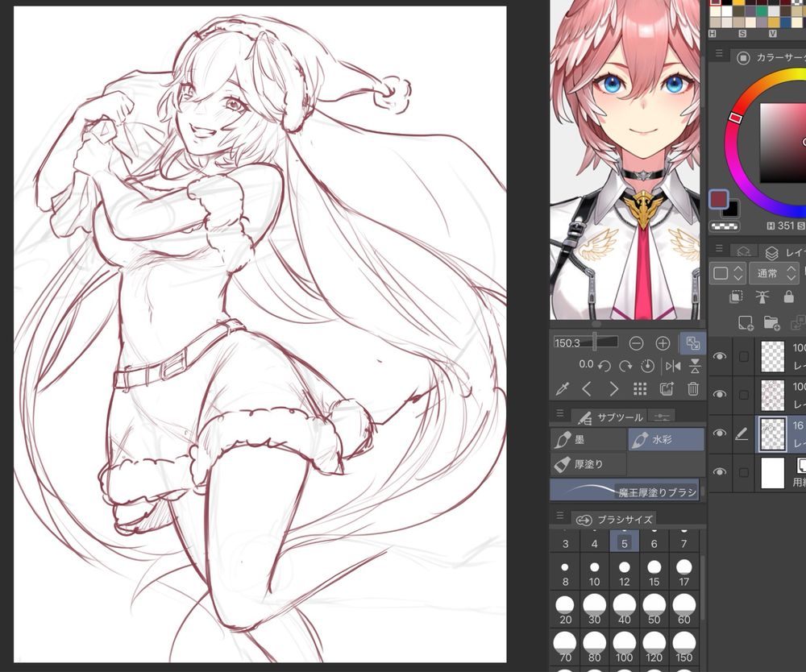Select the 墨 sub tool group

coord(588,440)
